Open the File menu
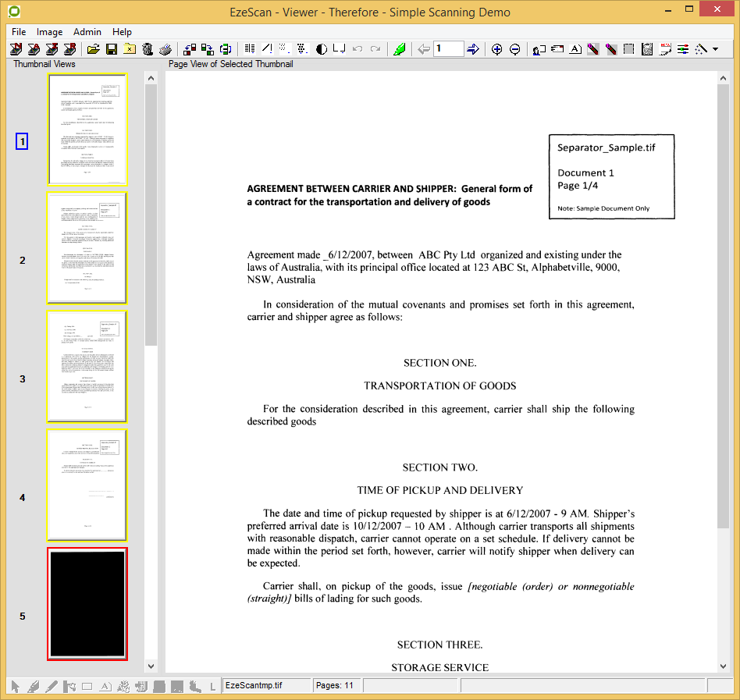Image resolution: width=740 pixels, height=700 pixels. [x=19, y=32]
